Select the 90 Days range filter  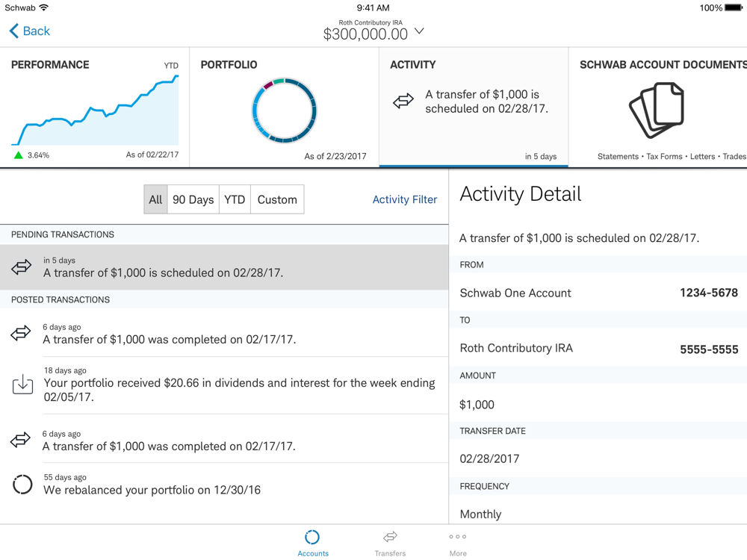[193, 199]
